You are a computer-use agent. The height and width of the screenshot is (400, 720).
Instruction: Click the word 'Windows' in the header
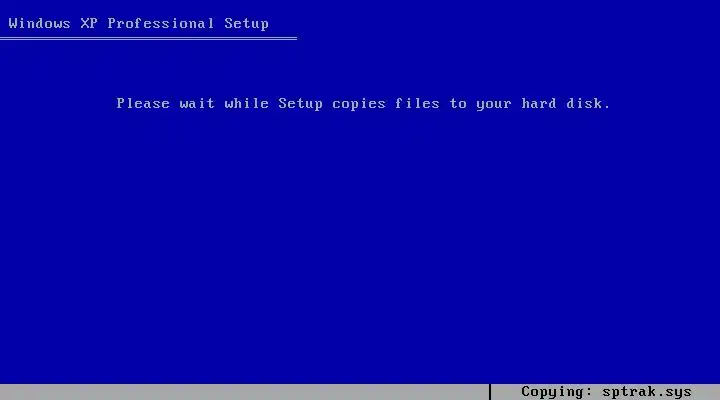(x=39, y=23)
